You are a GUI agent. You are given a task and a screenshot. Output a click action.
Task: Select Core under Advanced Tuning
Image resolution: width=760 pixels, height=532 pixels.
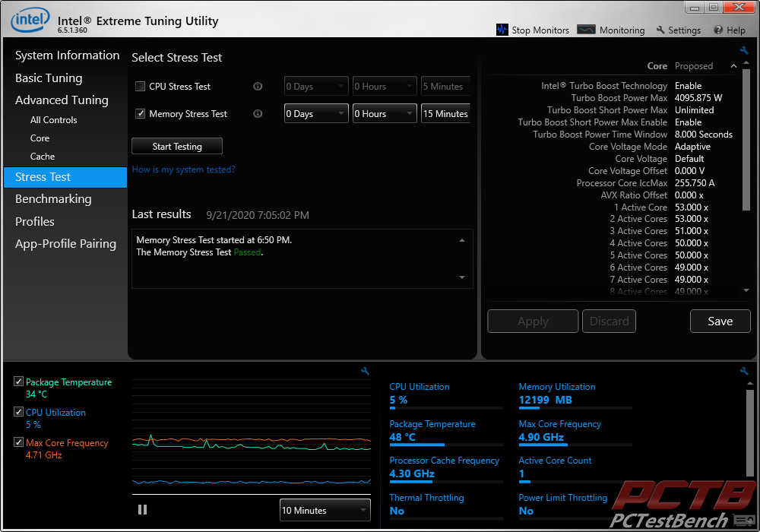pos(40,138)
